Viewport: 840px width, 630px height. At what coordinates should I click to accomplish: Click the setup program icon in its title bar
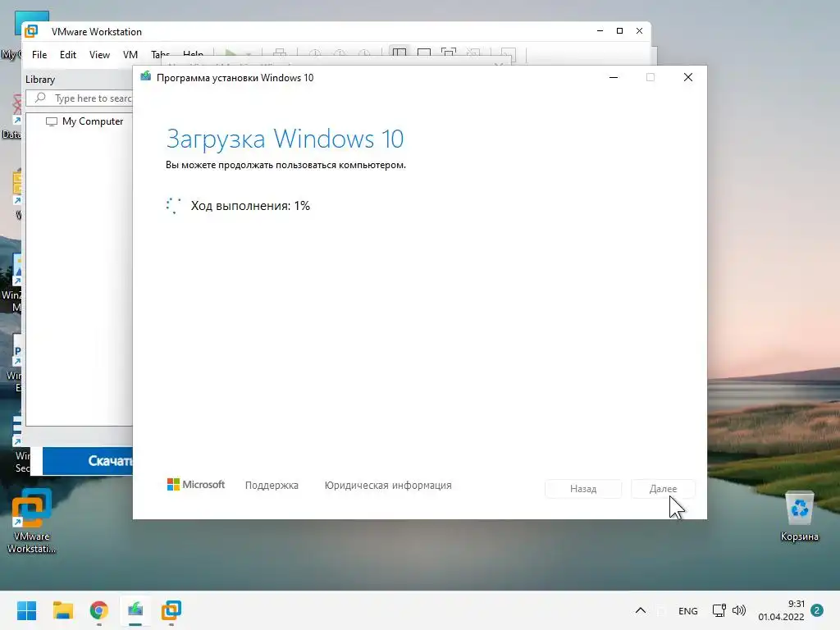(x=145, y=77)
